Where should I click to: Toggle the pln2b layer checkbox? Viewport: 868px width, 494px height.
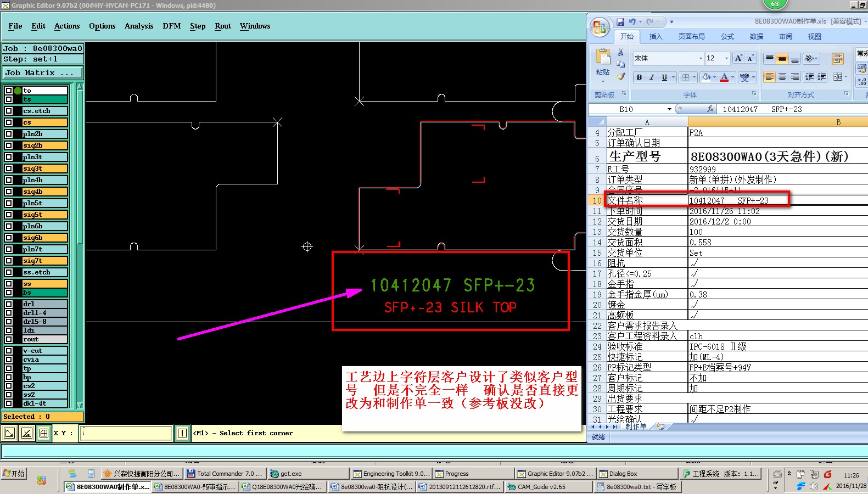tap(9, 134)
